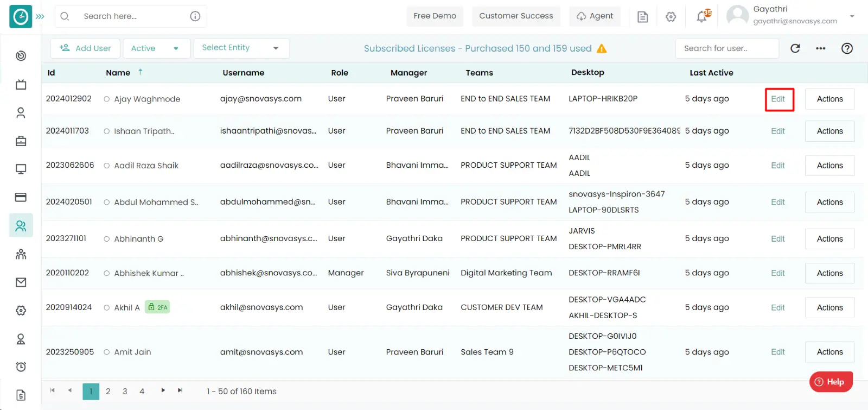The width and height of the screenshot is (868, 410).
Task: Expand the Active status dropdown
Action: (x=157, y=48)
